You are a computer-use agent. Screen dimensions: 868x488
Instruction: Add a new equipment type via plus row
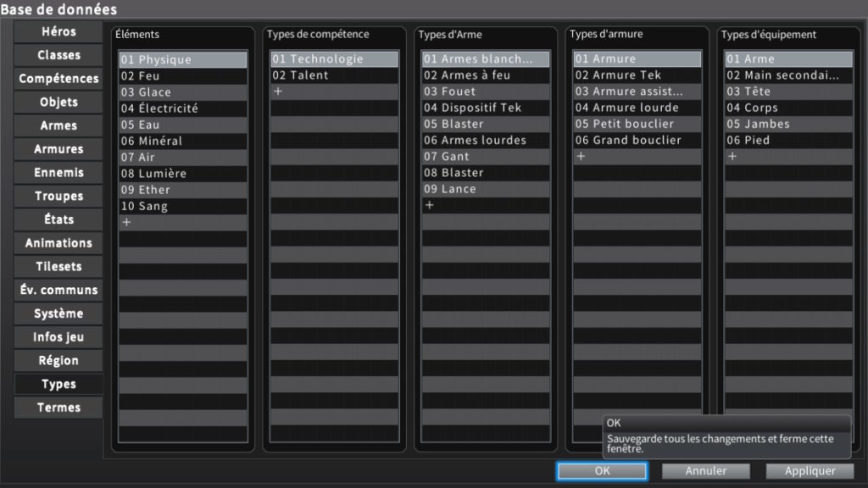click(789, 157)
